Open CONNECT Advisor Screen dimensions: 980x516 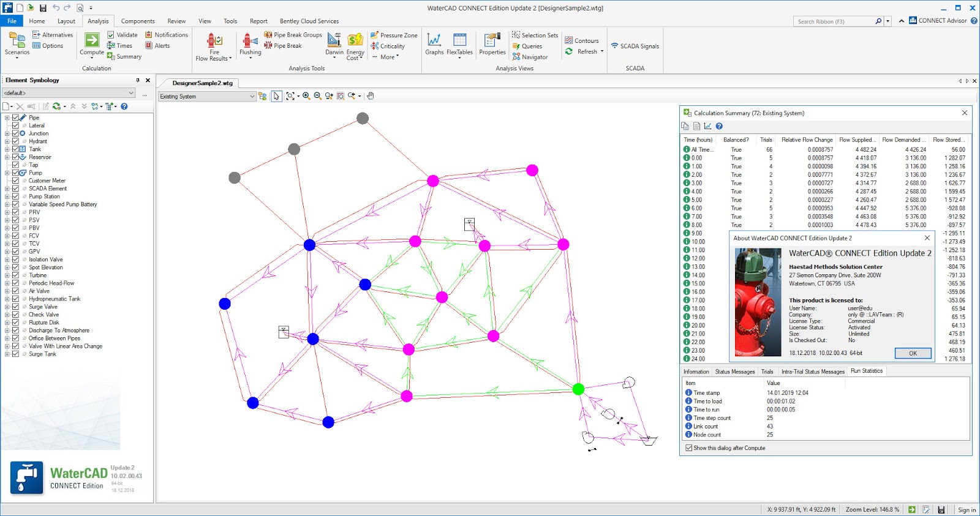coord(938,21)
